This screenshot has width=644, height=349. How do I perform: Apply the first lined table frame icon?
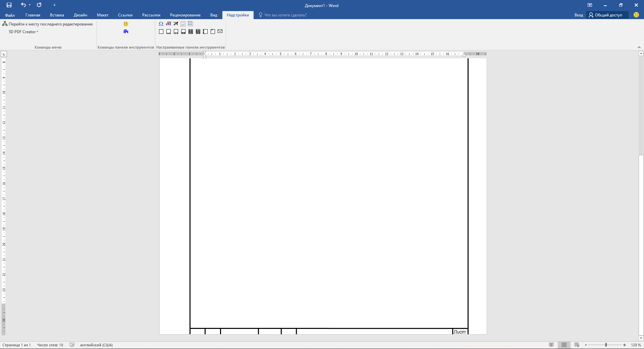(x=191, y=32)
